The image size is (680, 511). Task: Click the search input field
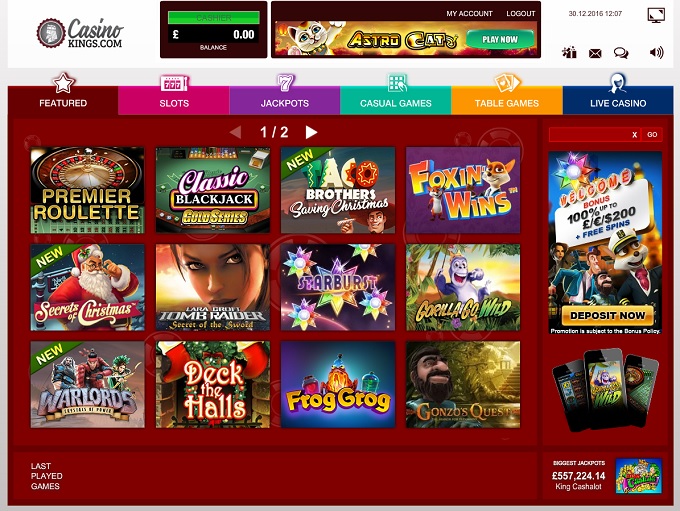[589, 134]
